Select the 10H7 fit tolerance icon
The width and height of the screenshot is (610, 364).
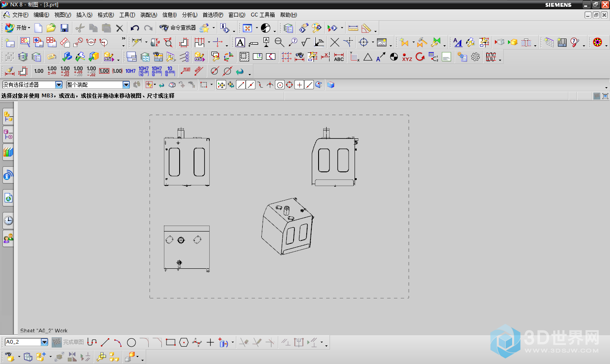coord(130,71)
